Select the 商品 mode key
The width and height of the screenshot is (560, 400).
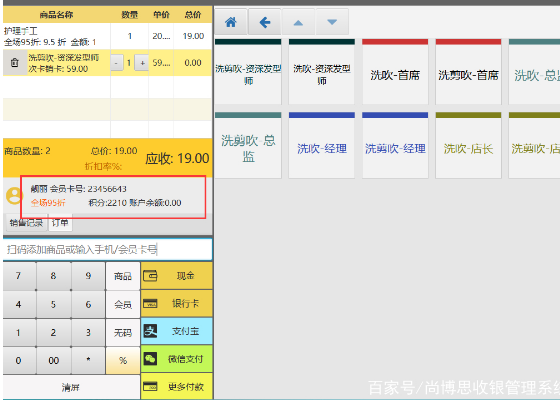(123, 276)
